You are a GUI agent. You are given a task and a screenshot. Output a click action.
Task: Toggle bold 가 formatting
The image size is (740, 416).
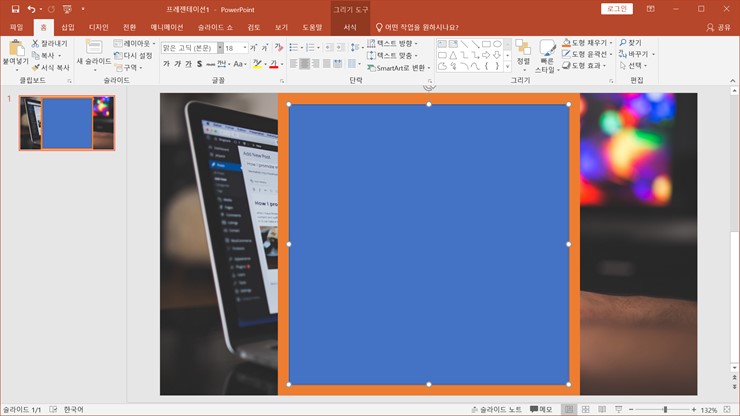tap(166, 64)
